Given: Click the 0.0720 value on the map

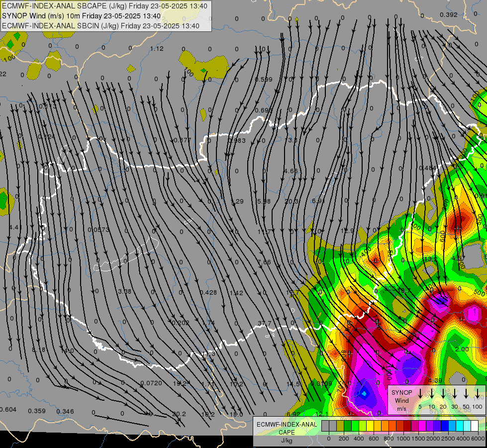Looking at the screenshot, I should pyautogui.click(x=151, y=383).
